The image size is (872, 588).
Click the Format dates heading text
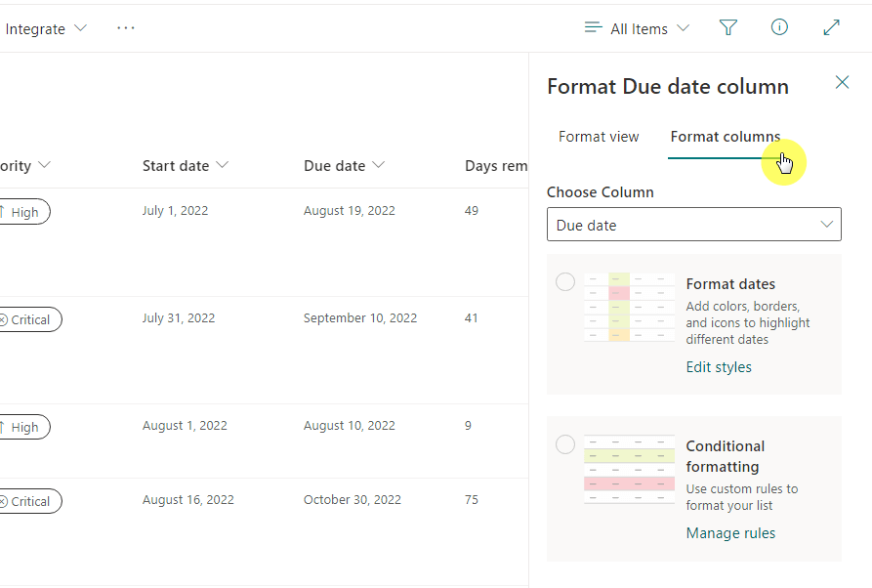click(x=730, y=284)
